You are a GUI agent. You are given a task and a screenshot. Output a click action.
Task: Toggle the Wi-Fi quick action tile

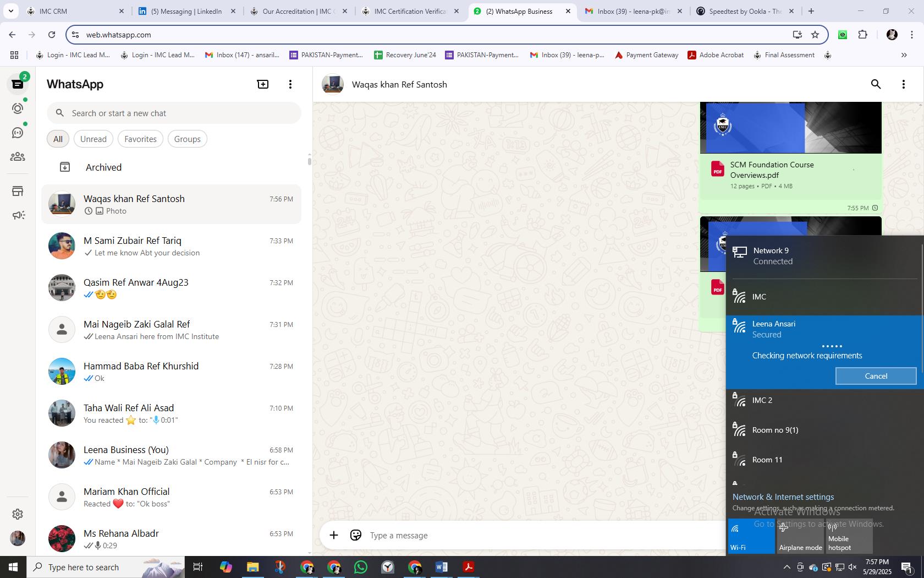(751, 536)
